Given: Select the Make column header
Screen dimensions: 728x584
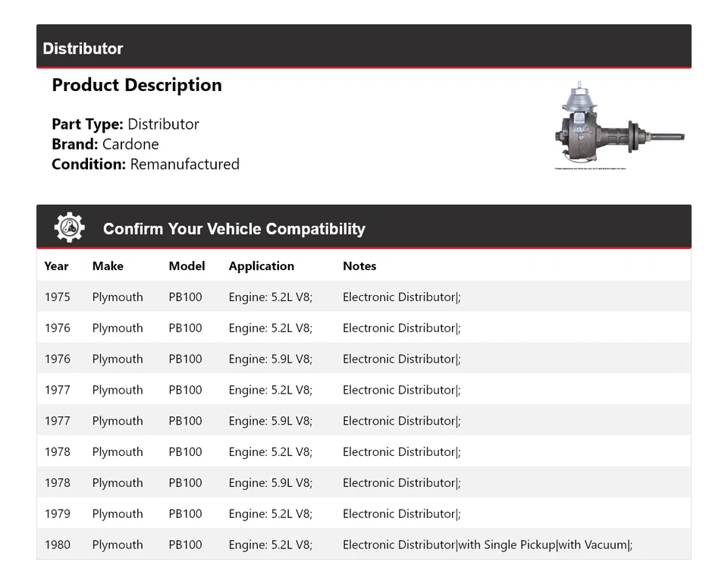Looking at the screenshot, I should (108, 266).
